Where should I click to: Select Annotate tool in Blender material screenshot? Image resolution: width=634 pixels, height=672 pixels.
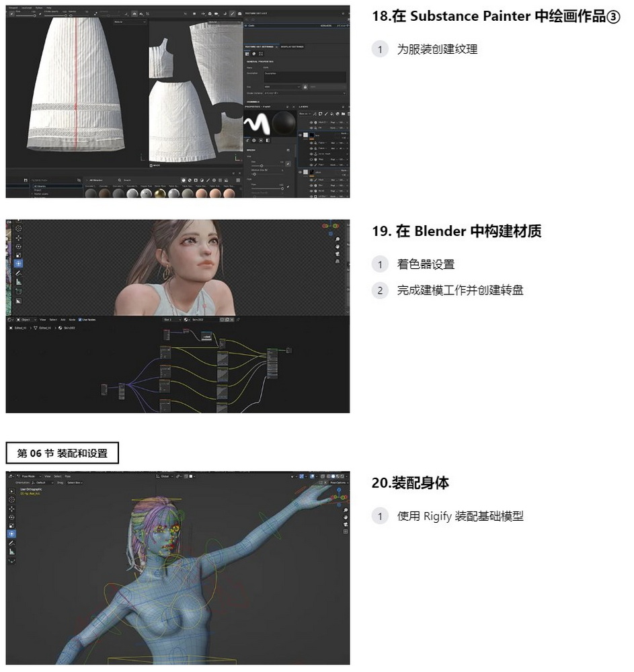[18, 274]
